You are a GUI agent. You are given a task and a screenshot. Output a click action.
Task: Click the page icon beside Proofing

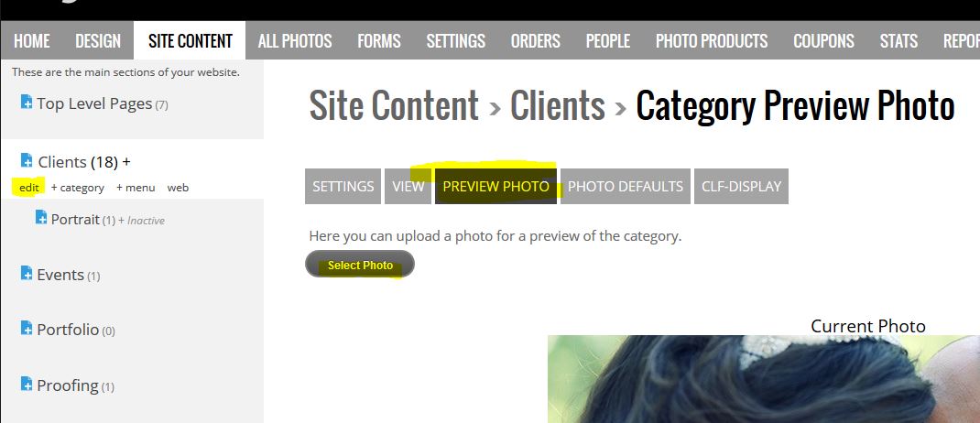point(27,384)
